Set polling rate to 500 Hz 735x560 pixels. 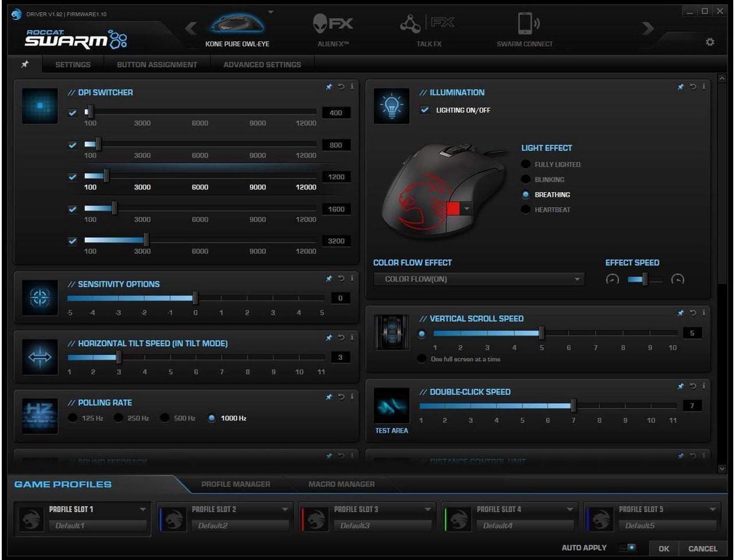click(x=165, y=418)
